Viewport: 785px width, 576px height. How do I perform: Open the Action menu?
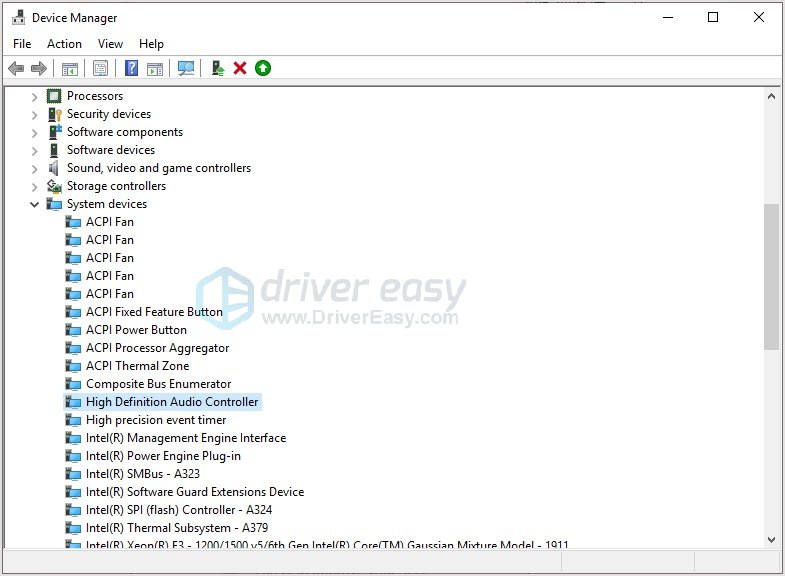pyautogui.click(x=64, y=44)
